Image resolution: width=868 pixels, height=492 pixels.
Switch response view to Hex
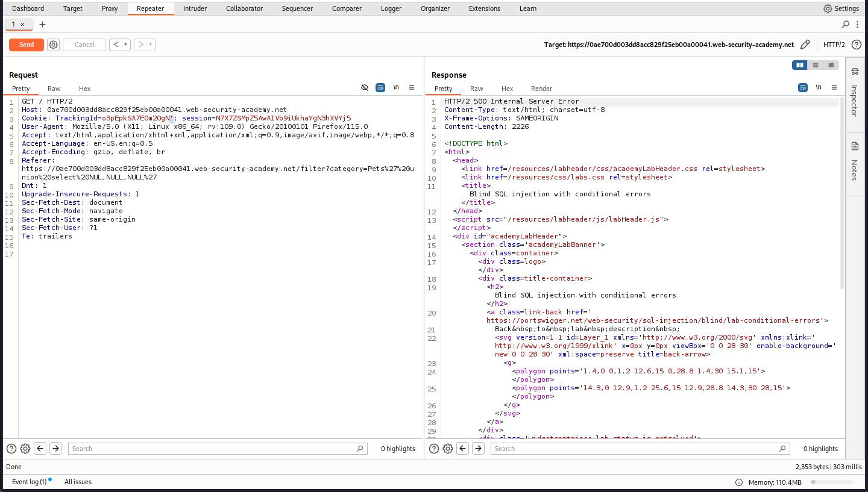(508, 89)
